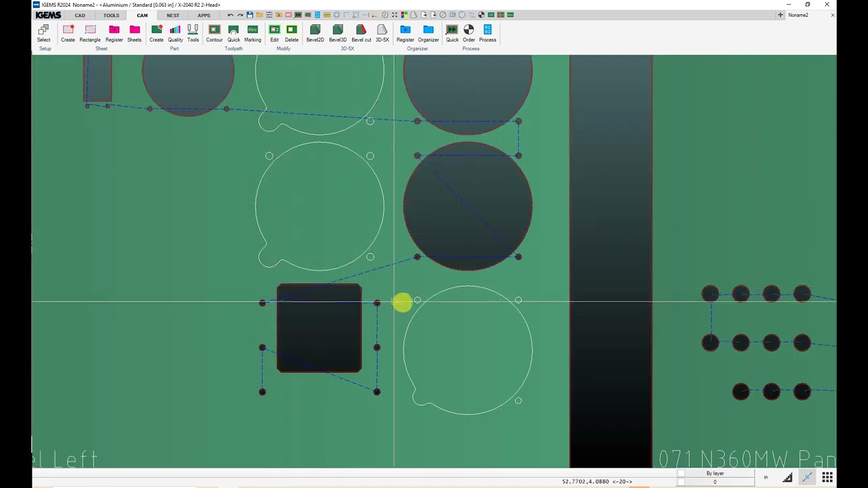Viewport: 868px width, 488px height.
Task: Open the part Tools icon
Action: pyautogui.click(x=193, y=33)
